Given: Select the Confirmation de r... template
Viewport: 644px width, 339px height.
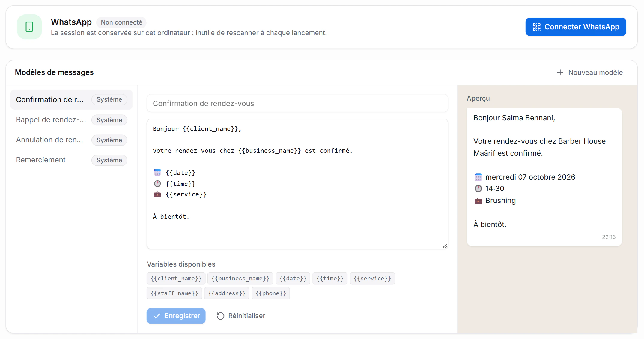Looking at the screenshot, I should pos(71,99).
